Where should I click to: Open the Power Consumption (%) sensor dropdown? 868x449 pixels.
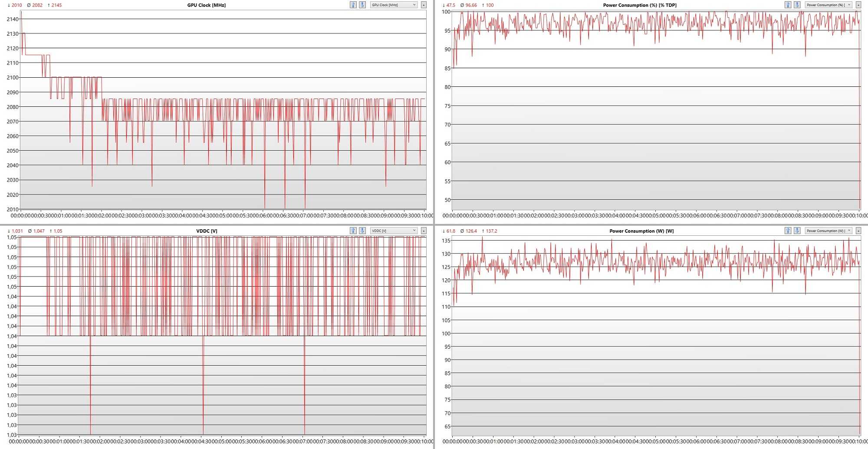click(829, 5)
